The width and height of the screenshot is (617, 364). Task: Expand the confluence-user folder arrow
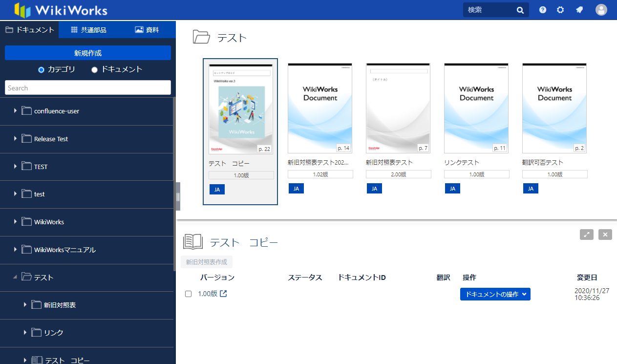(x=15, y=111)
